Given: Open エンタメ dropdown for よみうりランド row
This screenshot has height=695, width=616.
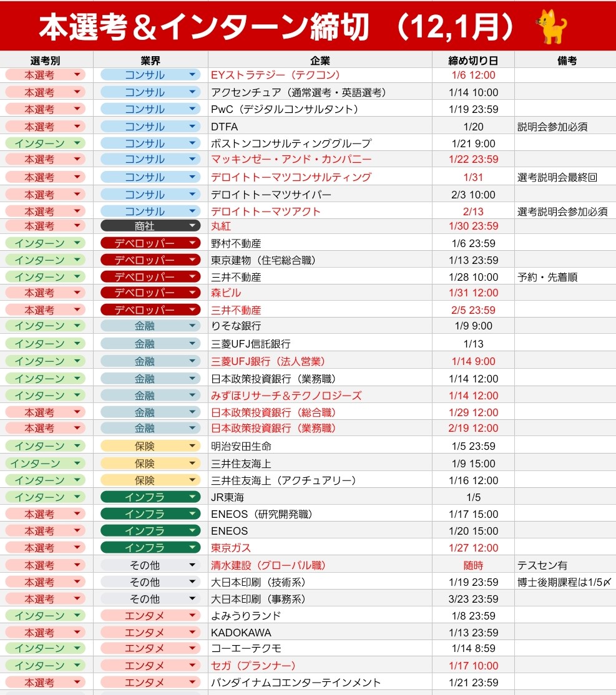Looking at the screenshot, I should pos(150,616).
